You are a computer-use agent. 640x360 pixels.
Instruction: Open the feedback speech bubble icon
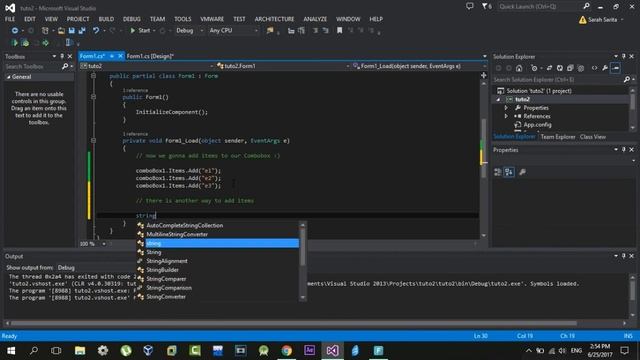470,6
